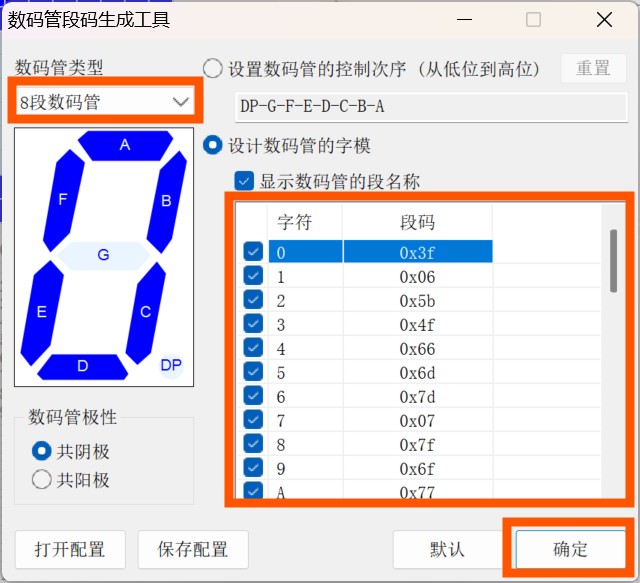Image resolution: width=640 pixels, height=583 pixels.
Task: Select the segment code 0x07 cell
Action: [x=418, y=420]
